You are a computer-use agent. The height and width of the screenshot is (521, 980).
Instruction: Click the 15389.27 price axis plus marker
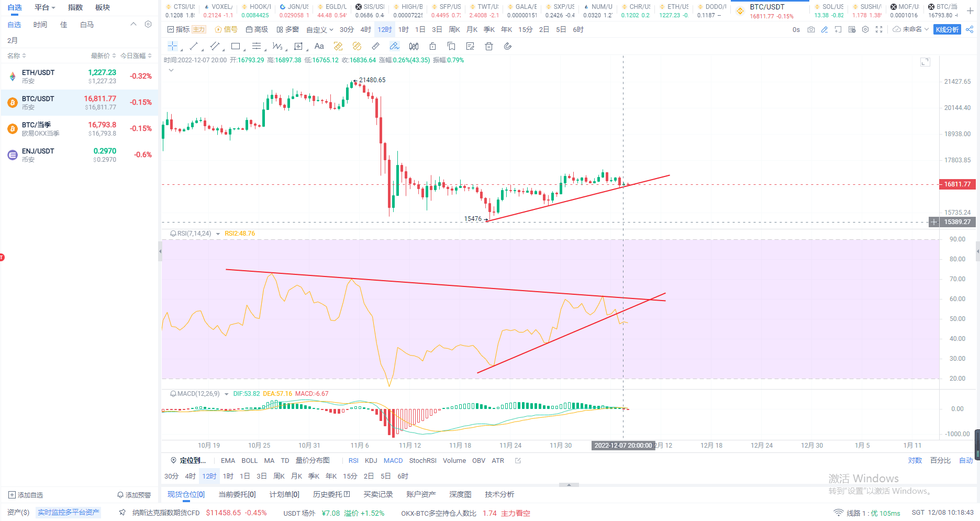933,222
